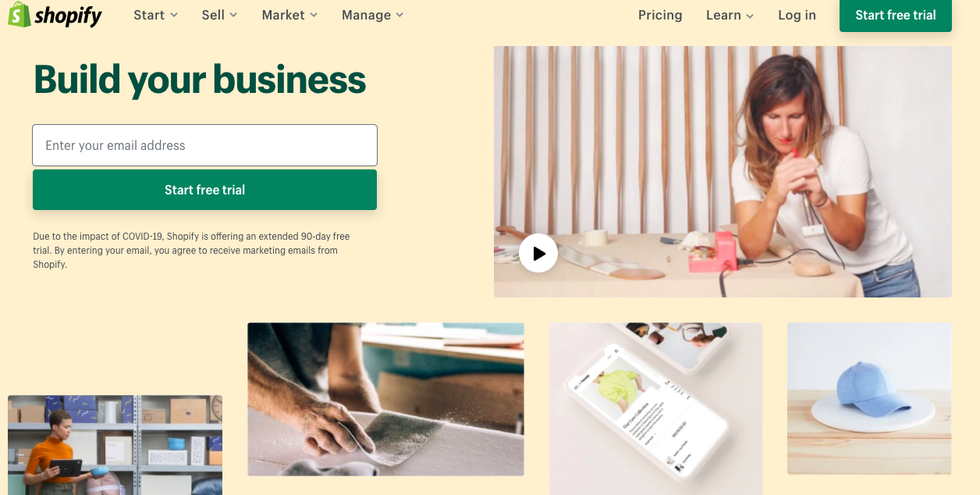980x495 pixels.
Task: Expand the Start menu chevron
Action: [174, 15]
